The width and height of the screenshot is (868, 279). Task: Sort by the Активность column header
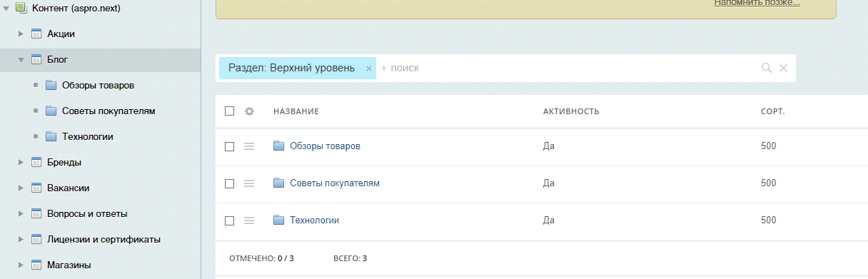[x=571, y=111]
